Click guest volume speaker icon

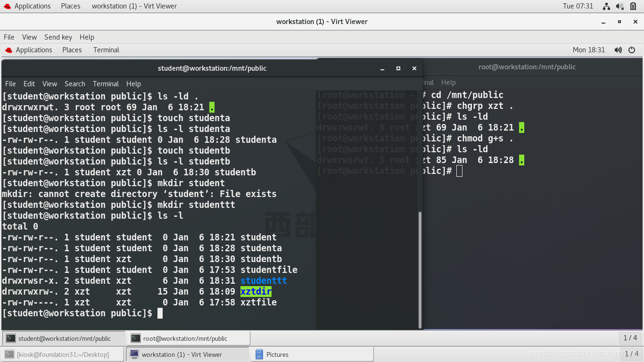618,49
